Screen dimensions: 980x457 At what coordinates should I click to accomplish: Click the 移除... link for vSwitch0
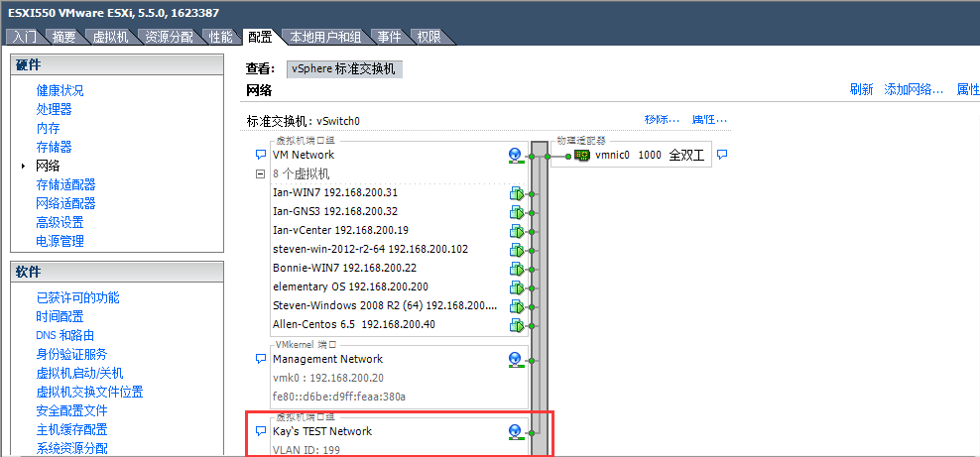pos(662,119)
